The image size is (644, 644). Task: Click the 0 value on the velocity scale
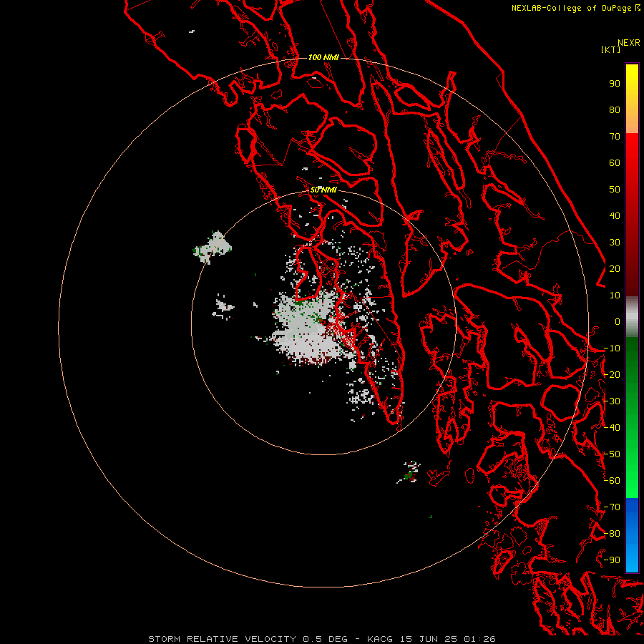point(618,322)
